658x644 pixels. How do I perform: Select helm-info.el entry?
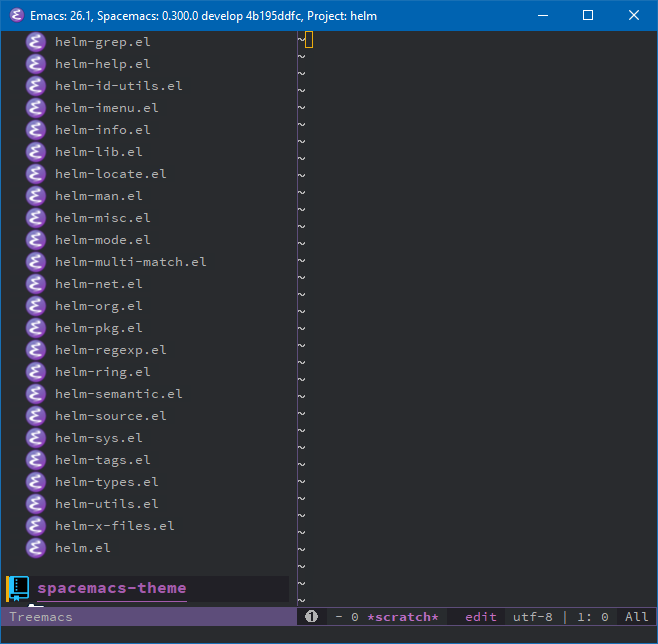tap(103, 130)
